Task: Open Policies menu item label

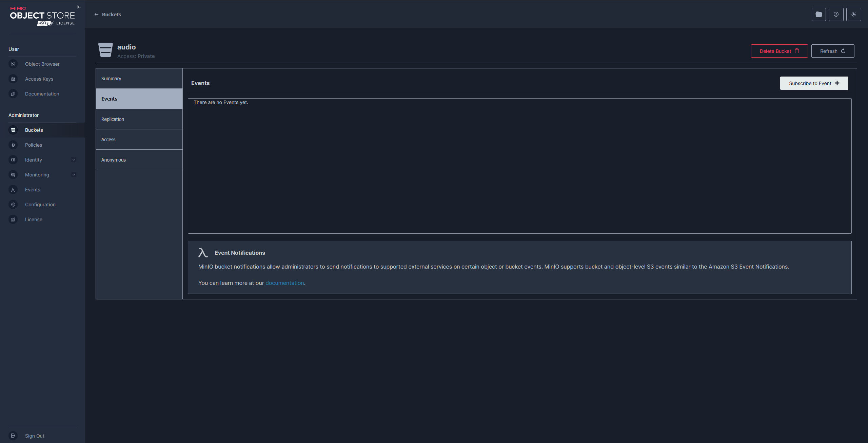Action: click(x=34, y=145)
